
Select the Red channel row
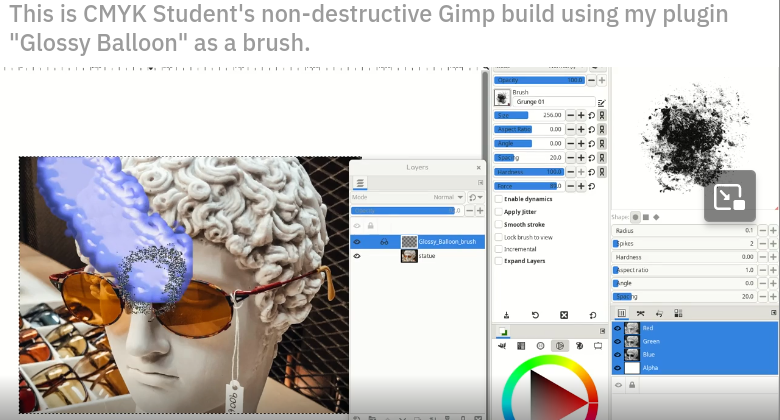click(x=694, y=328)
